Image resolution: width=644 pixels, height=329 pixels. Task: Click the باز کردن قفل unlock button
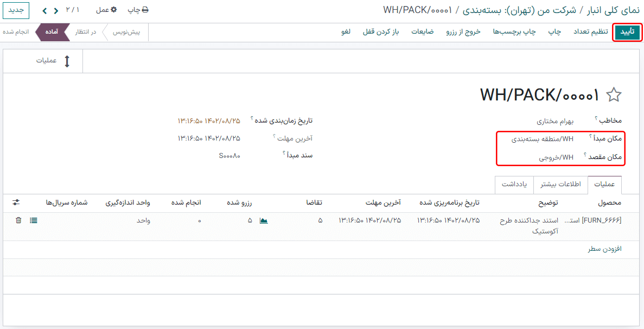381,32
